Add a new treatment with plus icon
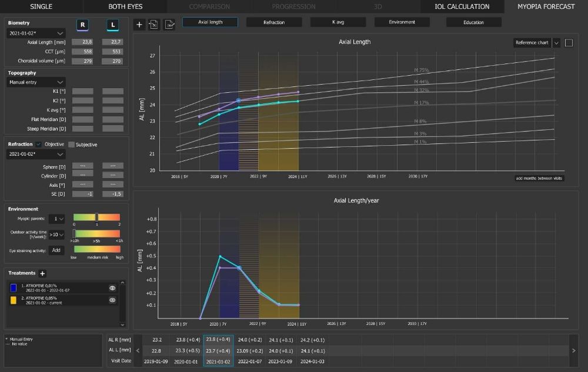 pyautogui.click(x=42, y=273)
